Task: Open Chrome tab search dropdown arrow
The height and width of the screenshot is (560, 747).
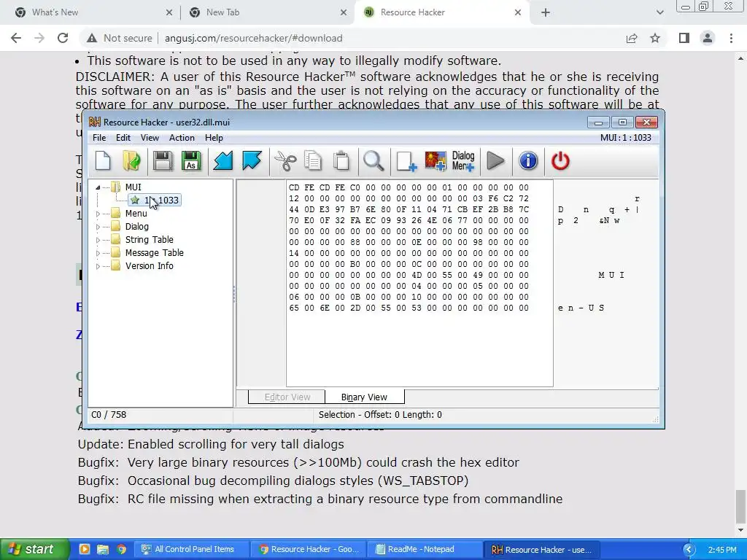Action: pyautogui.click(x=659, y=13)
